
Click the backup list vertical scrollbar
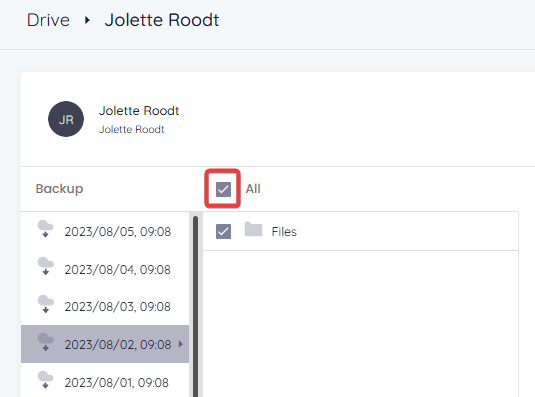[196, 306]
